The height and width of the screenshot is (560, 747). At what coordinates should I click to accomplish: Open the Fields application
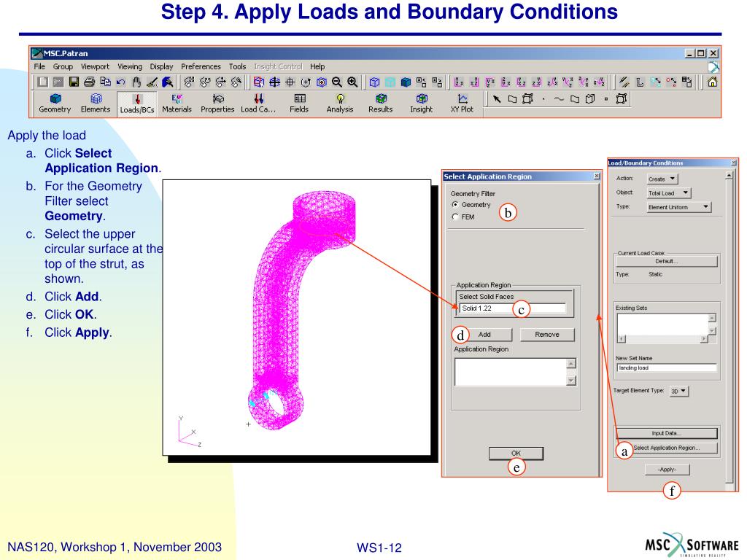(x=299, y=104)
